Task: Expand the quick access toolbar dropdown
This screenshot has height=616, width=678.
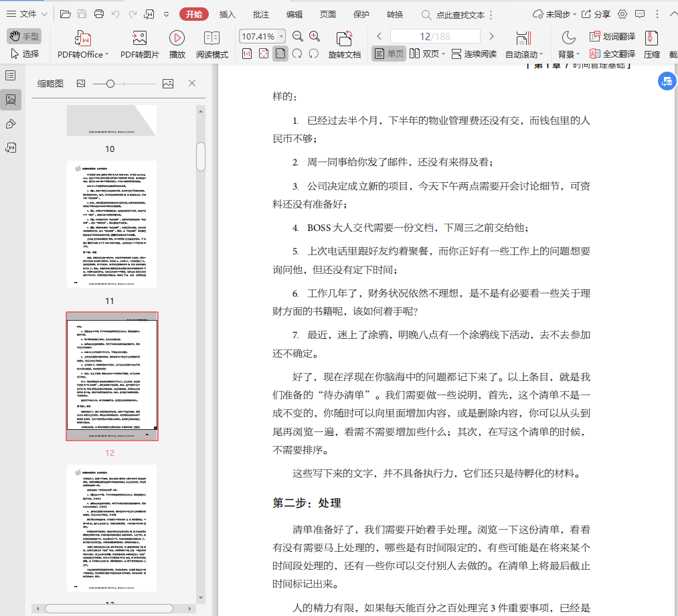Action: pos(167,15)
